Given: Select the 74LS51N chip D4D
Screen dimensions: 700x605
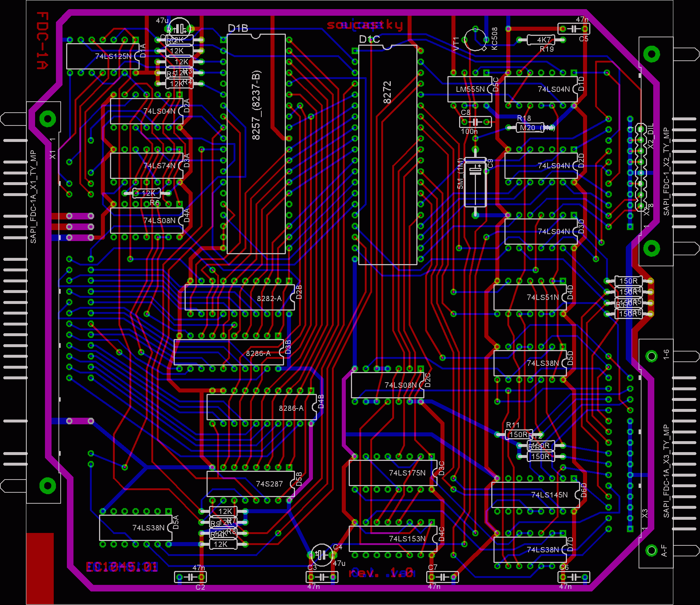Looking at the screenshot, I should point(530,297).
